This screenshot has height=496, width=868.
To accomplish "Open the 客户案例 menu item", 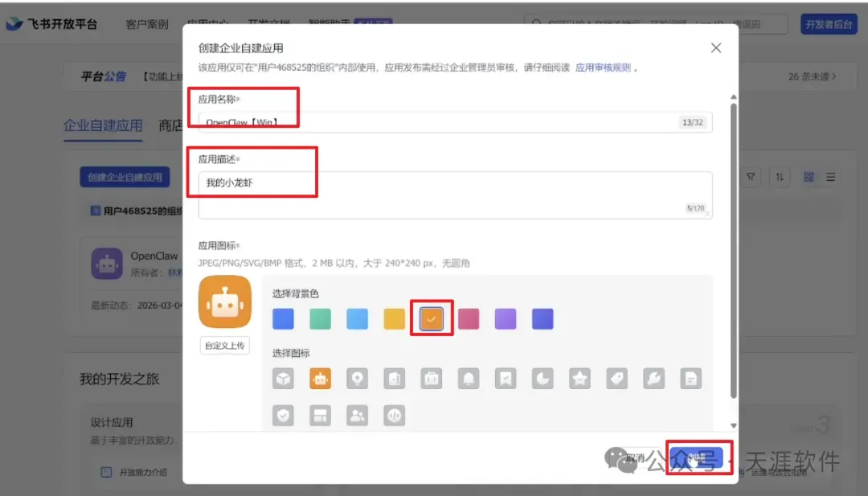I will pos(147,24).
